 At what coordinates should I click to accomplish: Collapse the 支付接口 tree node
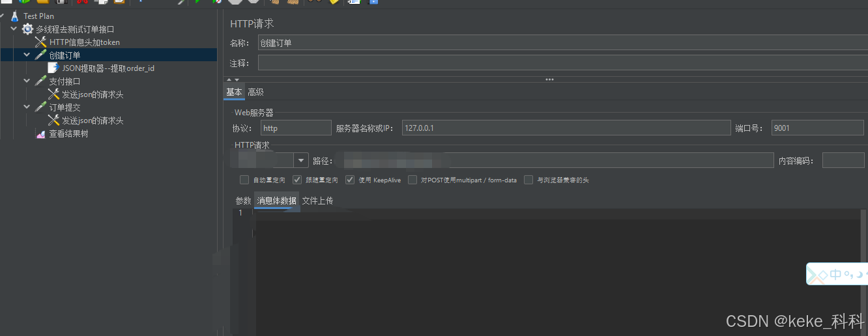click(x=27, y=81)
